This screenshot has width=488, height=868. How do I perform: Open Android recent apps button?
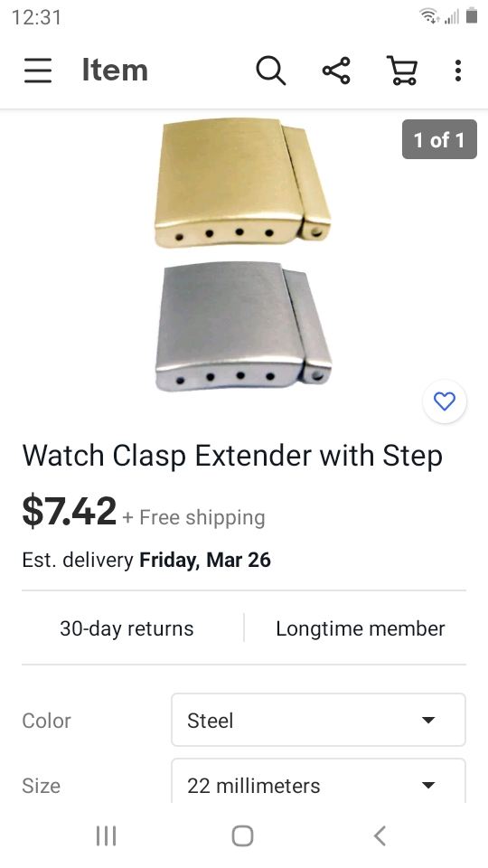coord(106,835)
